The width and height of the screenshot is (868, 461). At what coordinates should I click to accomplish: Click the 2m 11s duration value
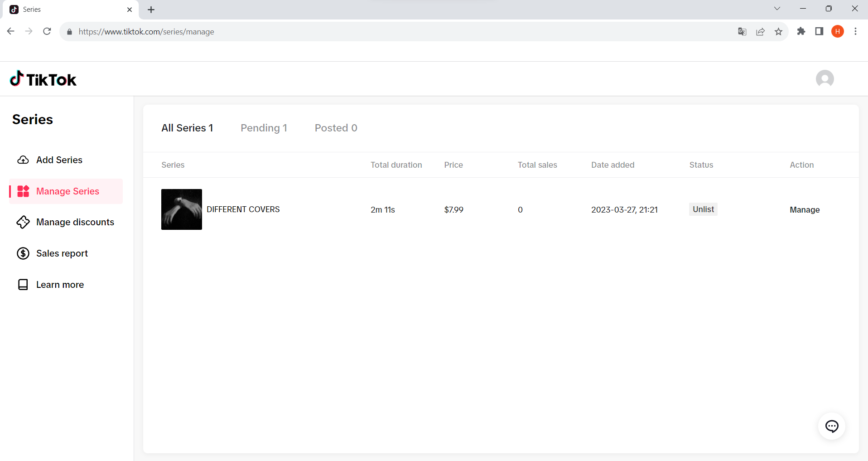click(x=383, y=209)
